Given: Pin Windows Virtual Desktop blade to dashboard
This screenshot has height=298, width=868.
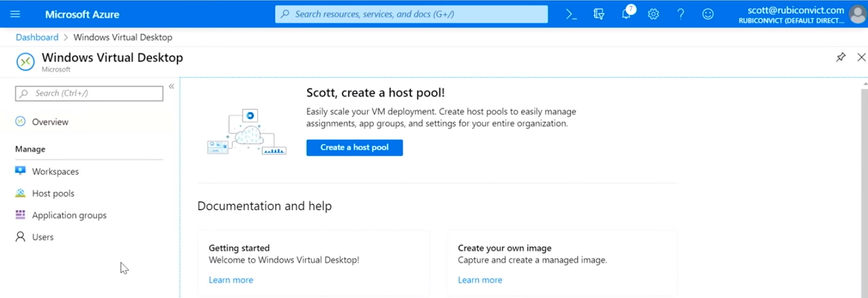Looking at the screenshot, I should point(840,57).
